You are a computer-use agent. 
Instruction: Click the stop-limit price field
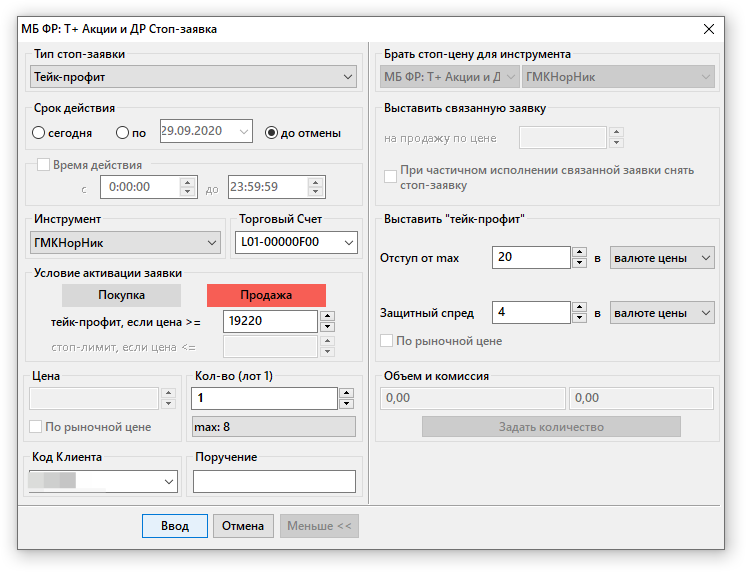click(270, 347)
